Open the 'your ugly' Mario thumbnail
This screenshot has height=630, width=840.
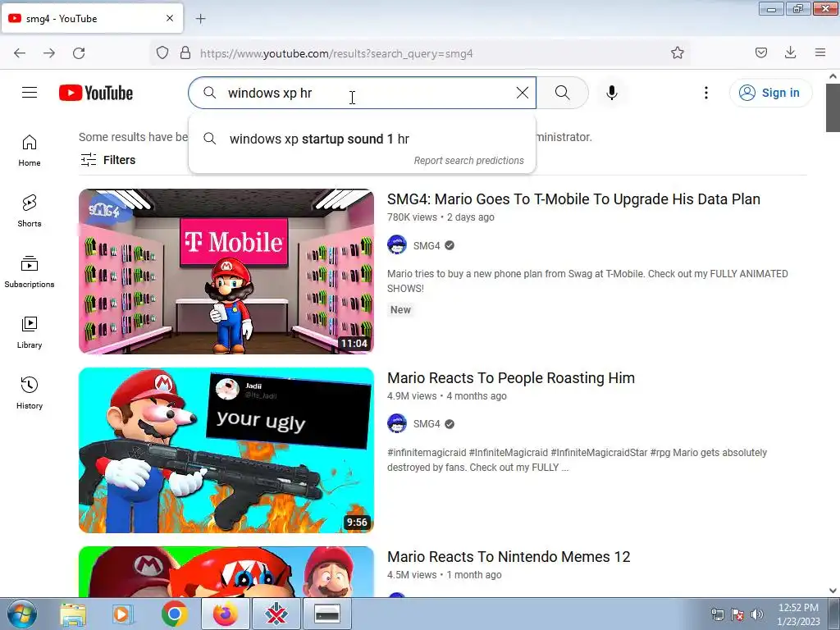pyautogui.click(x=226, y=450)
